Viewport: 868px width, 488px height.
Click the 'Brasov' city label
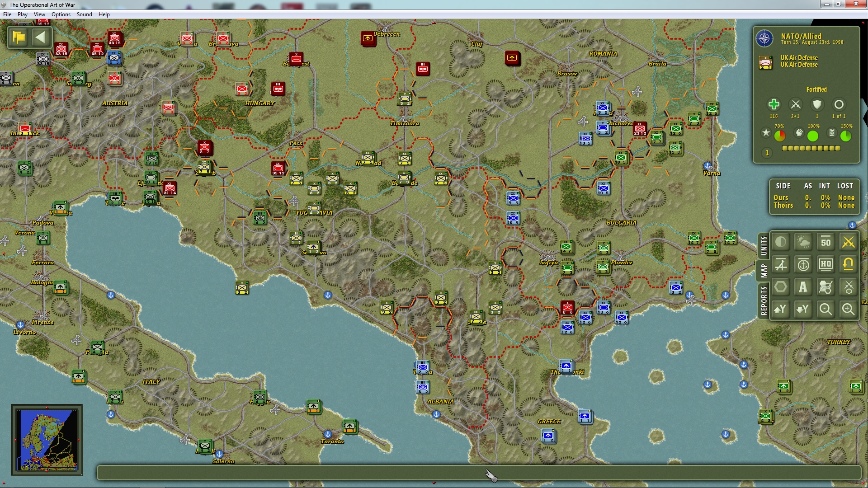pyautogui.click(x=567, y=74)
